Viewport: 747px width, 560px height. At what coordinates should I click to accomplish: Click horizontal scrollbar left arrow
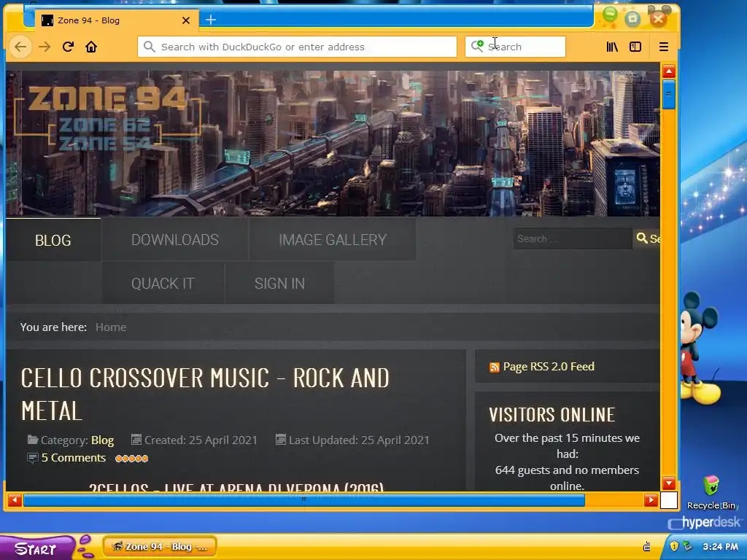[x=15, y=500]
